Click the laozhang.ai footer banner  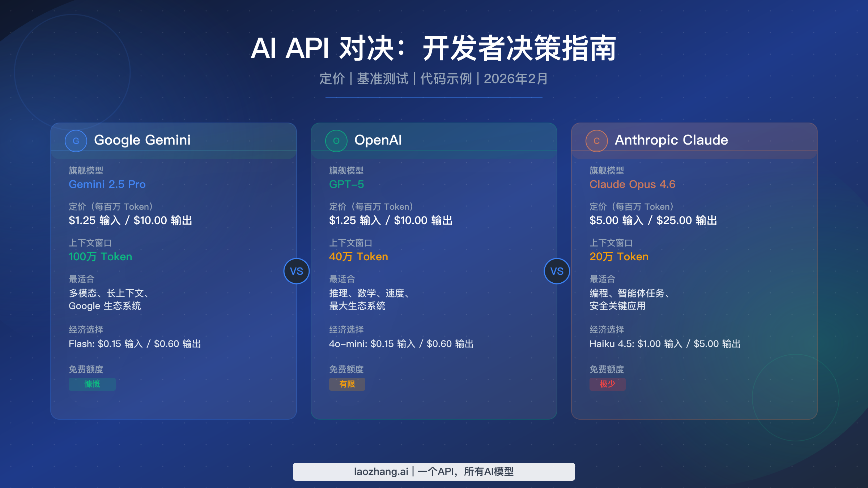click(x=434, y=472)
